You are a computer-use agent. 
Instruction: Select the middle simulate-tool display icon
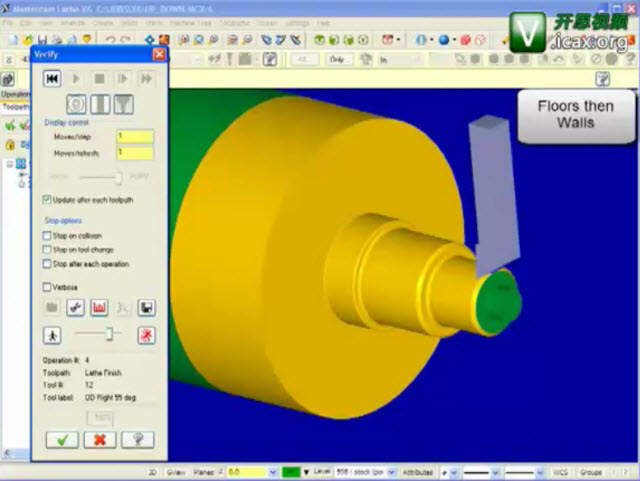pyautogui.click(x=100, y=104)
